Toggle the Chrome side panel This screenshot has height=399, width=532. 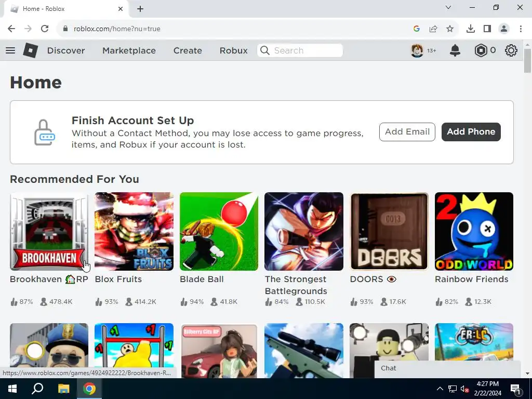click(x=487, y=29)
